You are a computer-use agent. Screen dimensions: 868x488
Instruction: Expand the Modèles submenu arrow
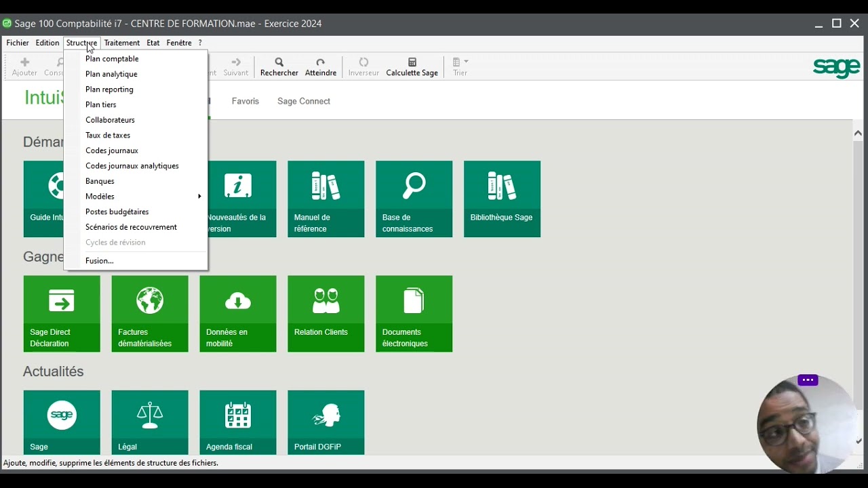pos(199,197)
